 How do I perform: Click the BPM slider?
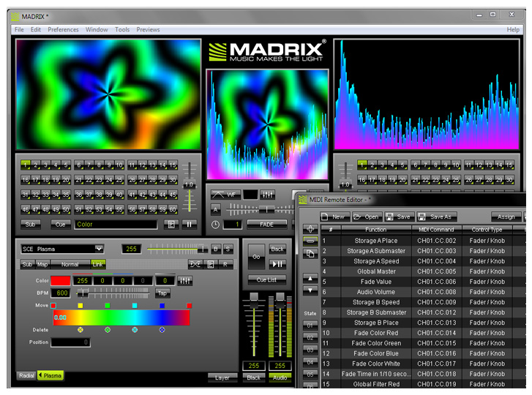point(113,293)
